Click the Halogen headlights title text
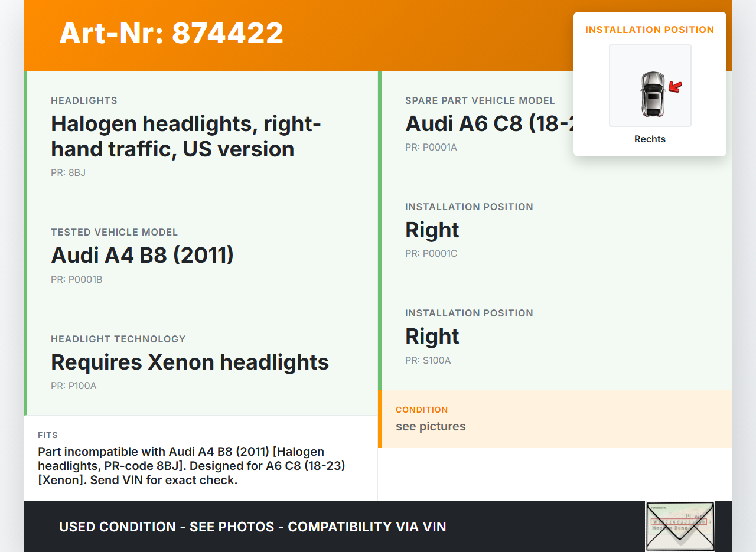The width and height of the screenshot is (756, 552). tap(185, 136)
